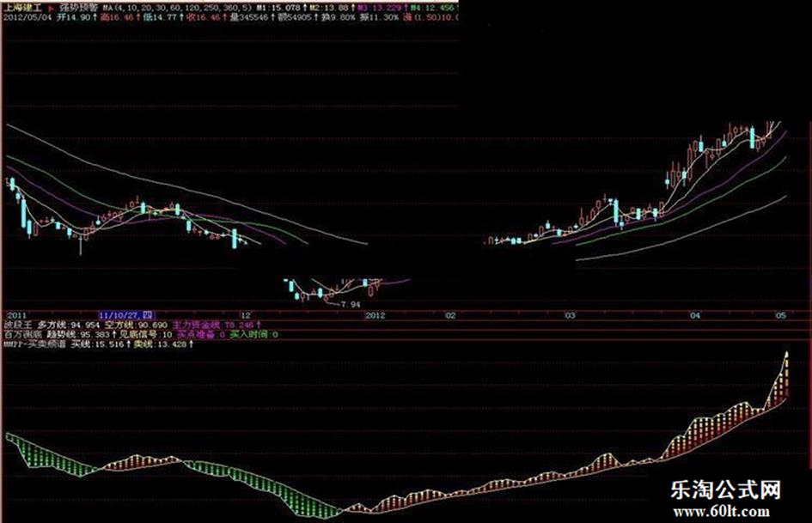Click the green M4:12.456 value

click(x=434, y=9)
